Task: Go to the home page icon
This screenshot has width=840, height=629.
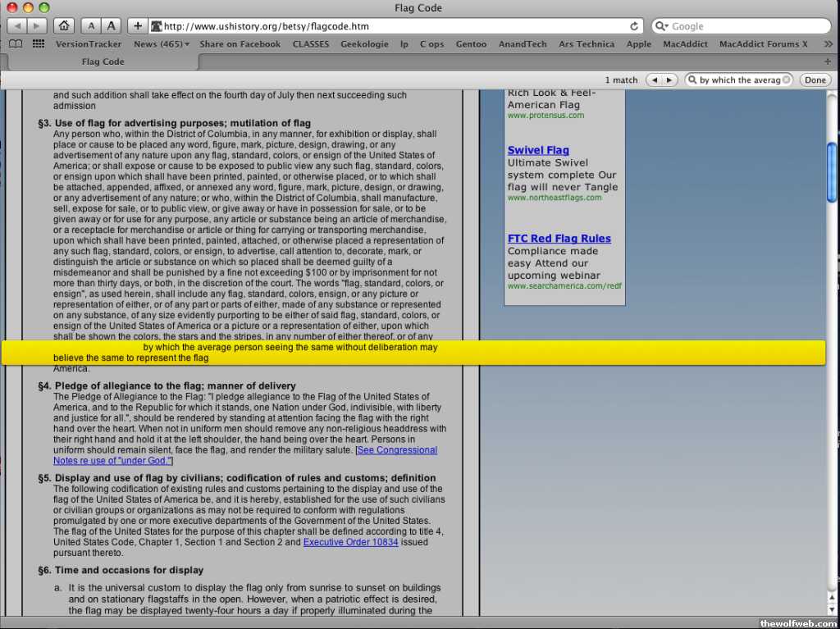Action: [64, 26]
